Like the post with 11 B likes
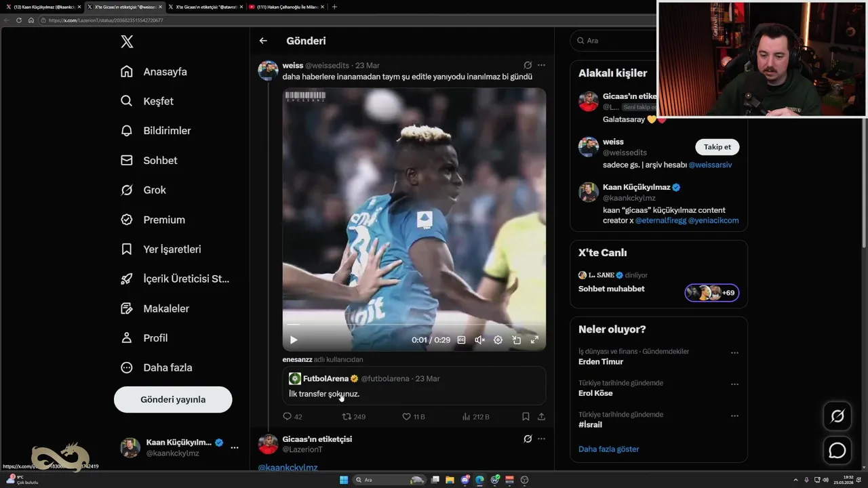The image size is (868, 488). coord(414,416)
